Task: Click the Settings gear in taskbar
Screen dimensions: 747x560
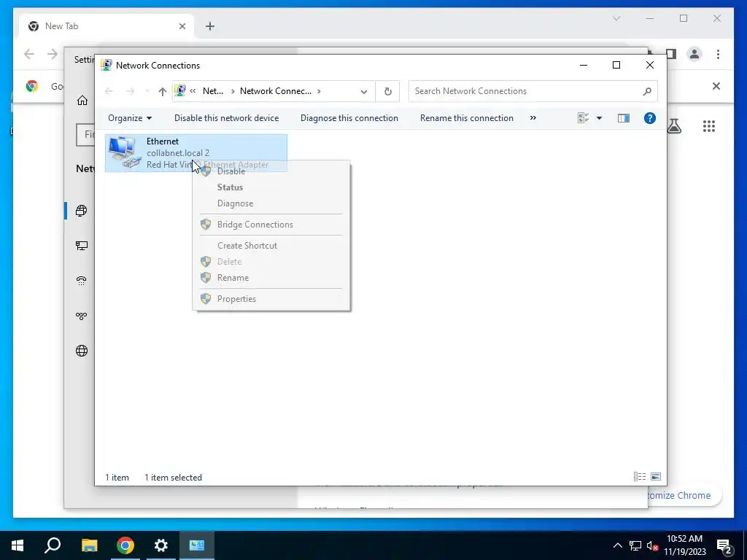Action: [161, 545]
